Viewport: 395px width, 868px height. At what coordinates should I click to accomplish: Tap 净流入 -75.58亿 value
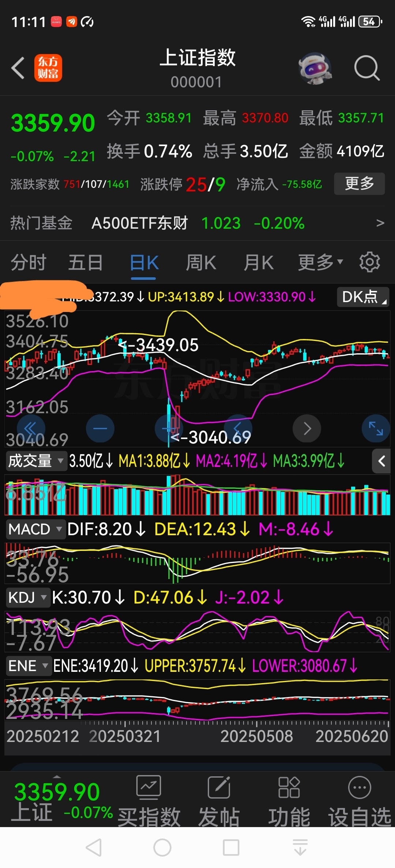click(302, 184)
